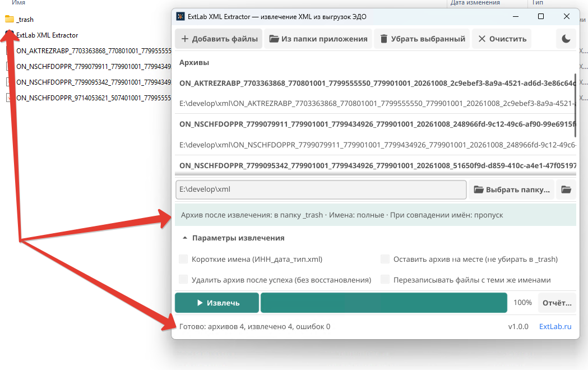Toggle dark mode moon icon
Screen dimensions: 588x370
566,39
